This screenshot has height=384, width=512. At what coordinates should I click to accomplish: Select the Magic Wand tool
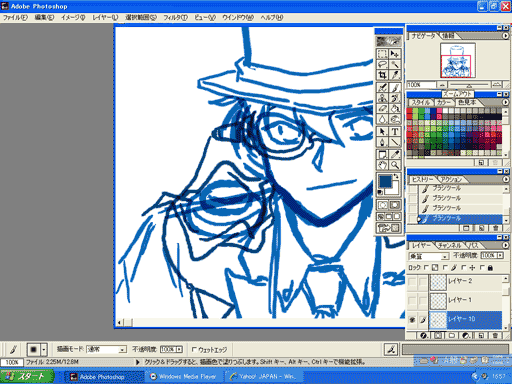click(395, 64)
